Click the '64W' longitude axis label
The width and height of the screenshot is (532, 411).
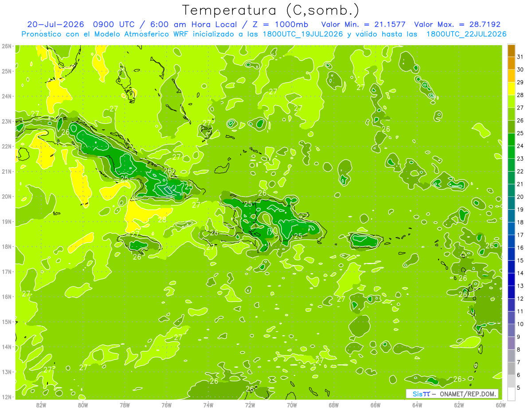[417, 405]
